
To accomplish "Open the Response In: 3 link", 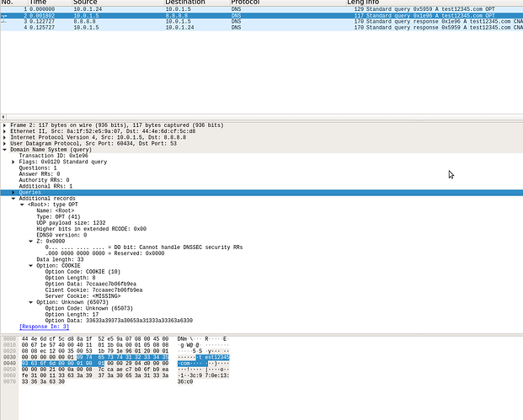I will 43,327.
